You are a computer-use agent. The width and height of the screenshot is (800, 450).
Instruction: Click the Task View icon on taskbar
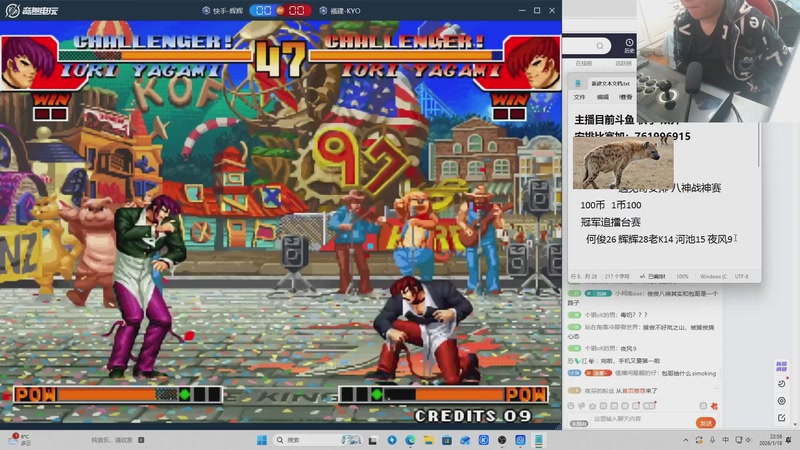(x=373, y=440)
